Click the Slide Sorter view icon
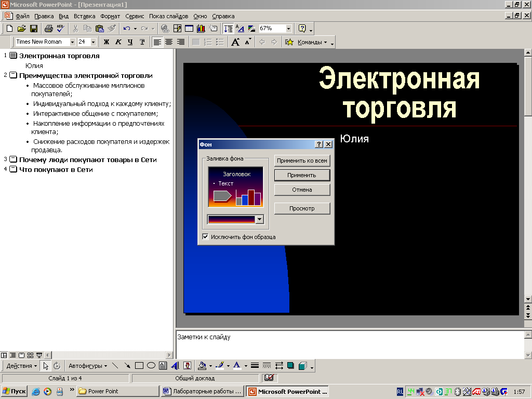 tap(31, 355)
